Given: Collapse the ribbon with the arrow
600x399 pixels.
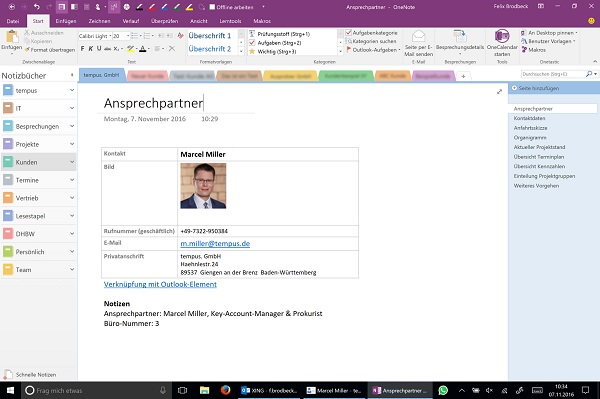Looking at the screenshot, I should pyautogui.click(x=595, y=62).
